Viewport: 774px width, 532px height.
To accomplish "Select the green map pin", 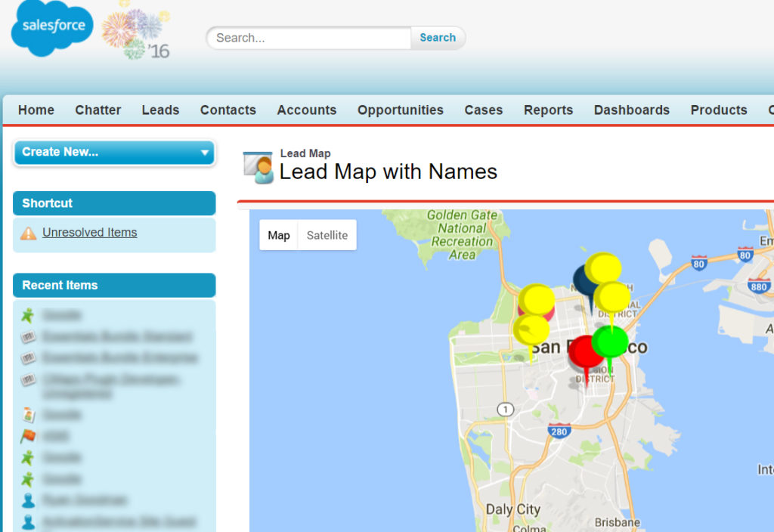I will coord(610,342).
